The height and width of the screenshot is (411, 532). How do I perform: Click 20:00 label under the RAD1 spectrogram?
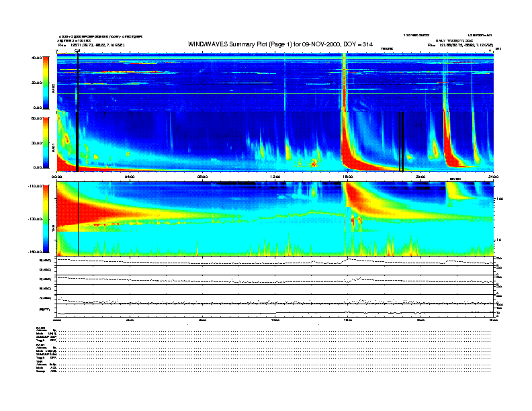pos(420,177)
